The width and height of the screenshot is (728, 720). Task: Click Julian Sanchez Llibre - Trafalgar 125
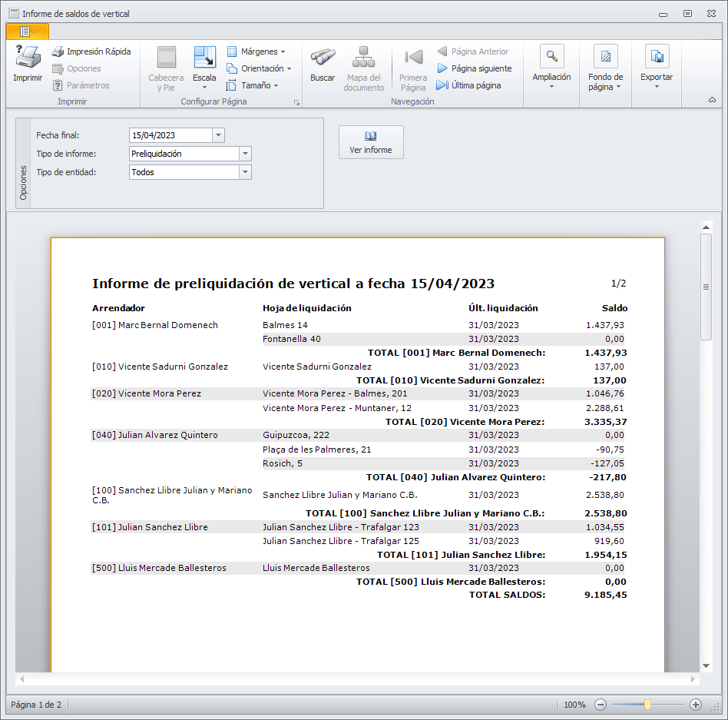(341, 541)
